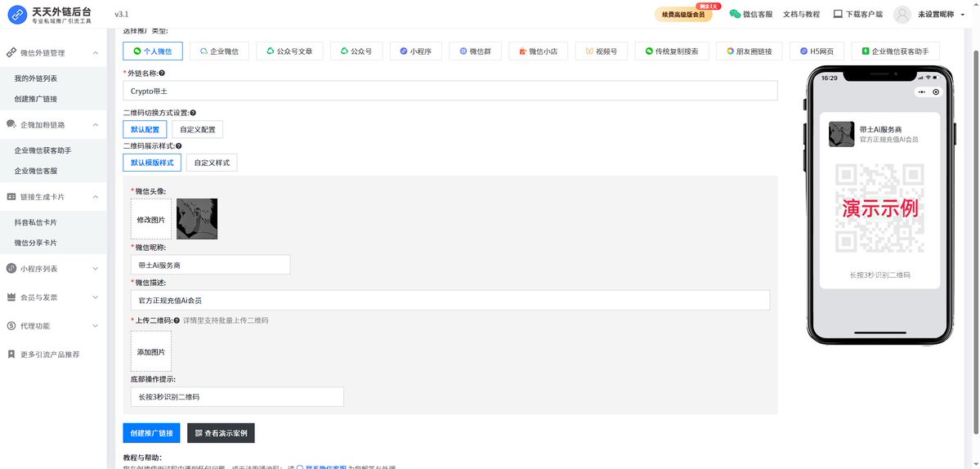Click the 微信外链管理 link icon in sidebar
Image resolution: width=980 pixels, height=469 pixels.
pyautogui.click(x=11, y=53)
